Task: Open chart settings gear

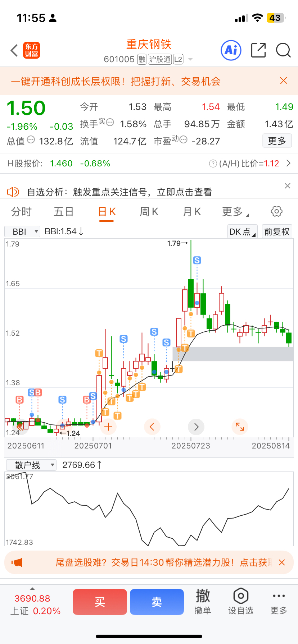Action: click(x=276, y=211)
